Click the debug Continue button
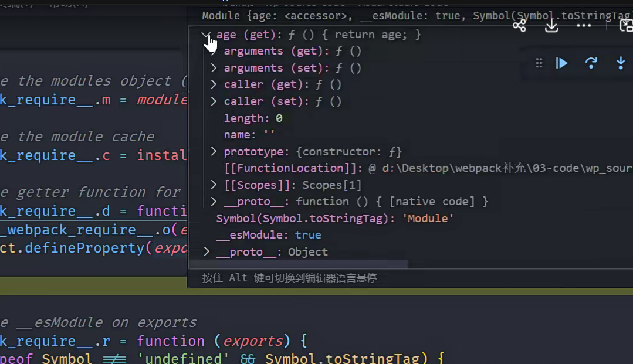The height and width of the screenshot is (364, 633). coord(562,63)
